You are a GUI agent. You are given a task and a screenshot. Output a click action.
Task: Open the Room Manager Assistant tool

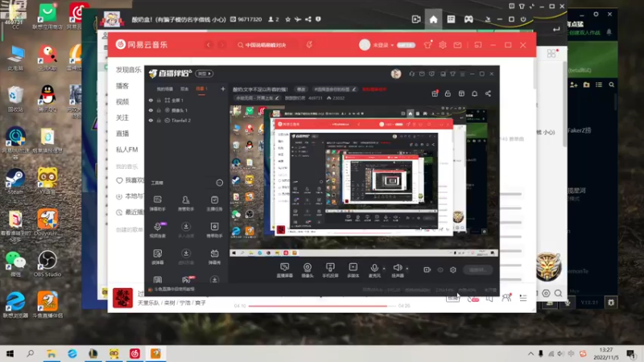[x=186, y=204]
